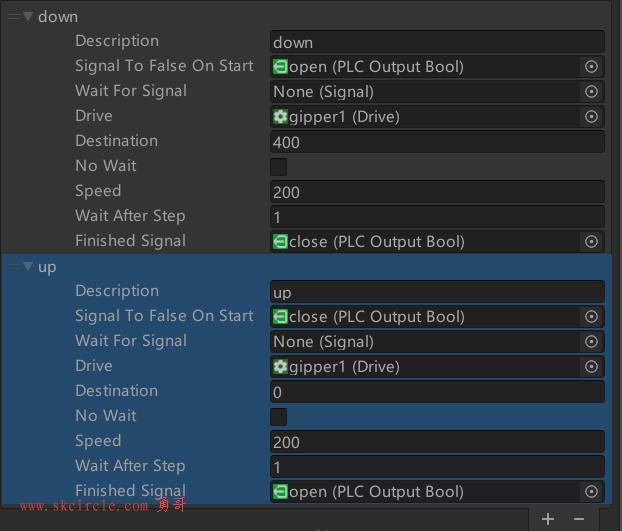The height and width of the screenshot is (531, 622).
Task: Click gipper1 gear icon in down step's Drive
Action: coord(280,117)
